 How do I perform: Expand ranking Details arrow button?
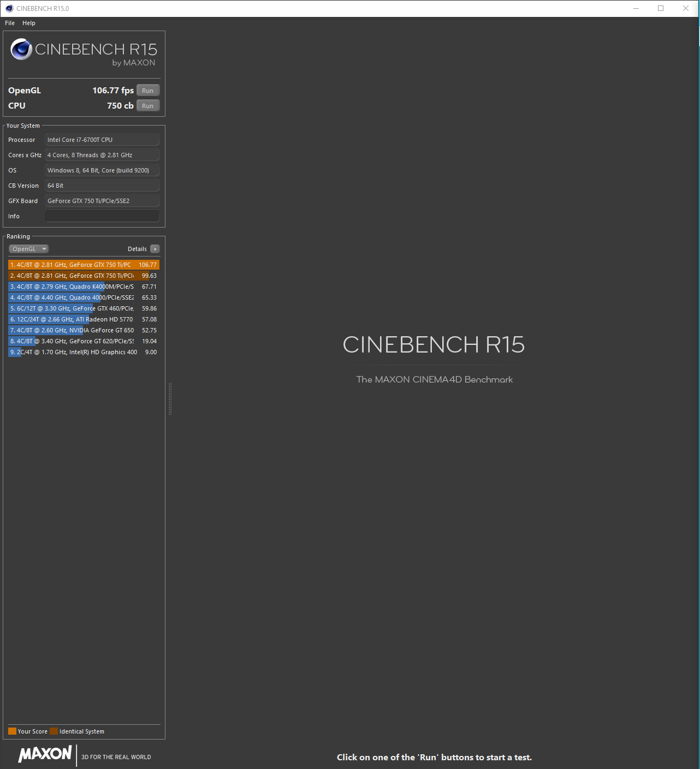point(155,249)
